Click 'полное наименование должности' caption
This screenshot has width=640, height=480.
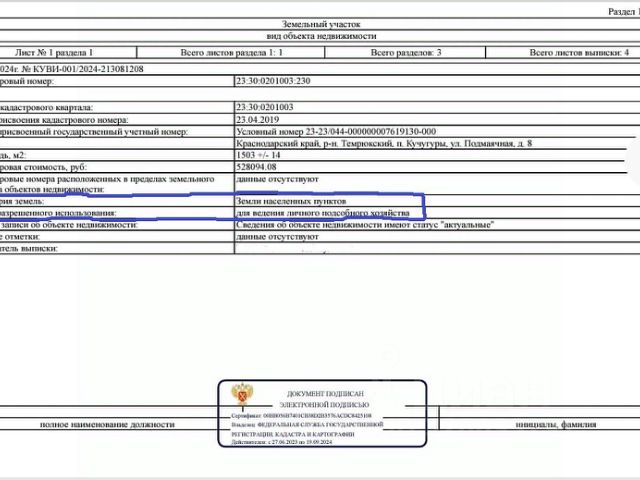[x=107, y=424]
